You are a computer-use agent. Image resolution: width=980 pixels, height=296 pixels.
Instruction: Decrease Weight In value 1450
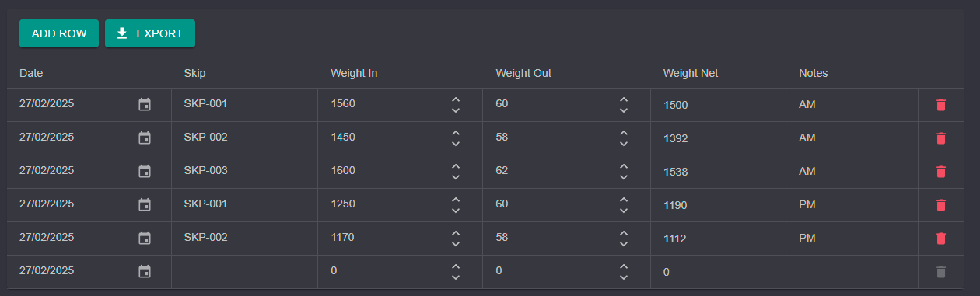coord(456,144)
